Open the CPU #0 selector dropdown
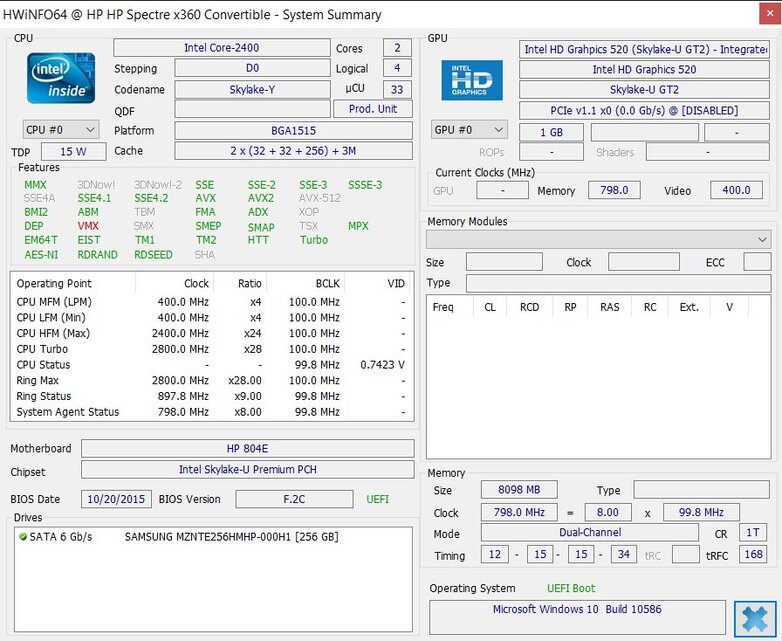Viewport: 782px width, 641px height. 61,130
